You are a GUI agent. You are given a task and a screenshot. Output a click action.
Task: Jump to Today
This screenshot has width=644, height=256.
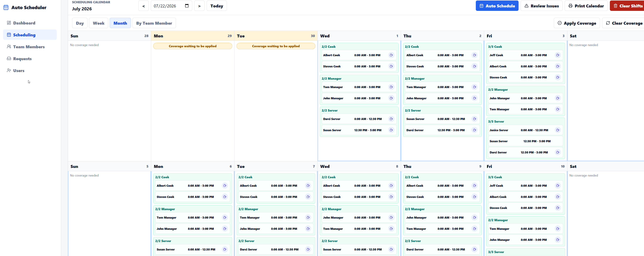point(217,6)
